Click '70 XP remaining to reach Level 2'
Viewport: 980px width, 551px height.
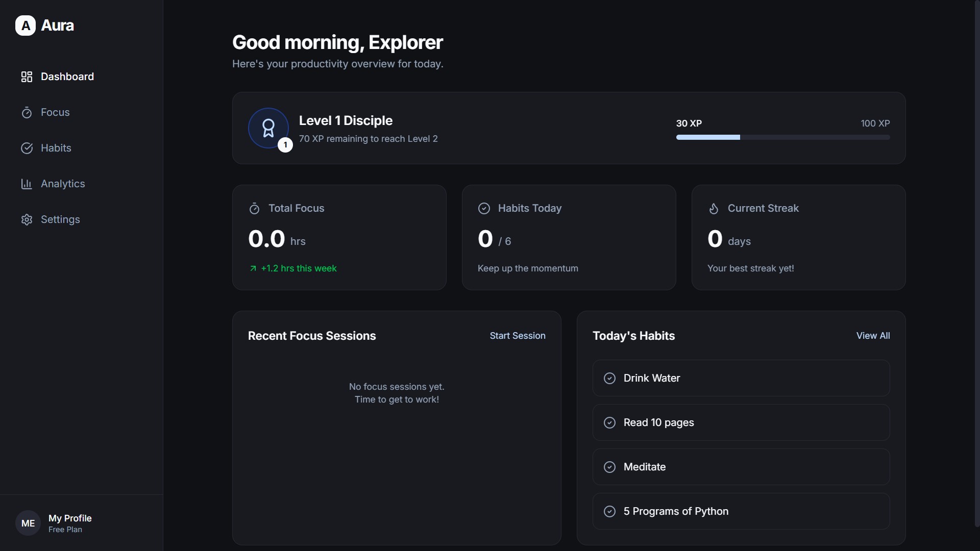click(x=369, y=139)
